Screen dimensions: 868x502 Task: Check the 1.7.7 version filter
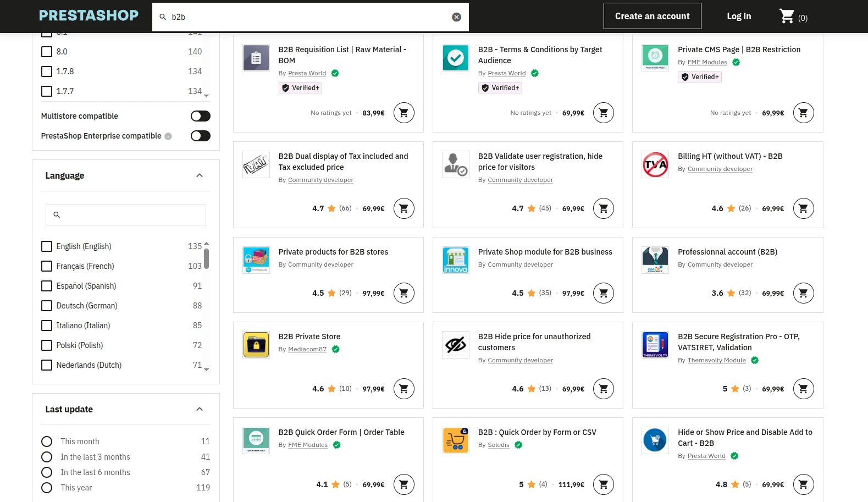coord(47,91)
